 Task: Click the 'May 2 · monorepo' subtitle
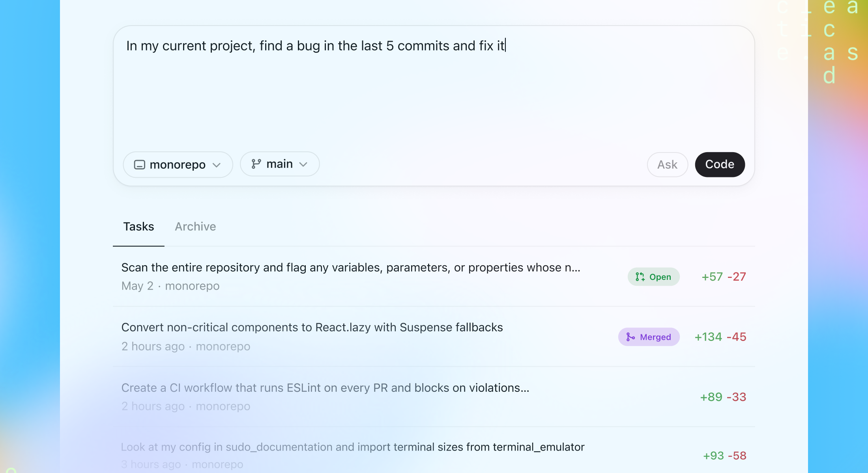coord(170,286)
